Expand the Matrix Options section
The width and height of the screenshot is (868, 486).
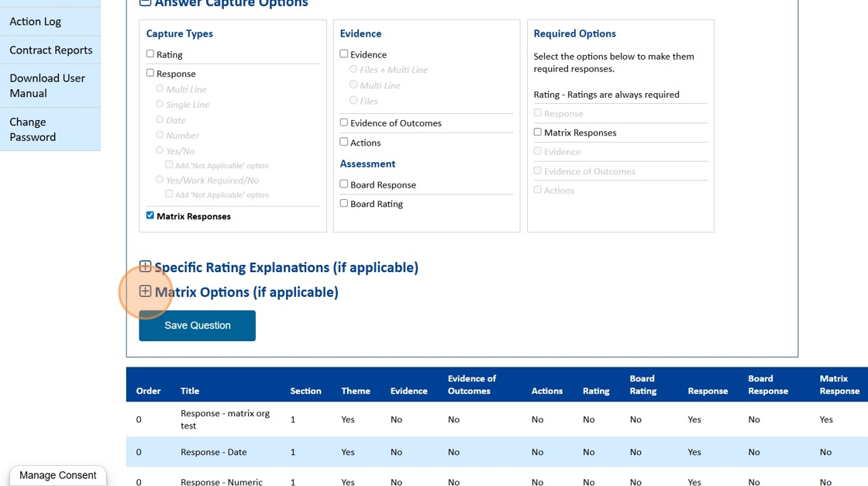[145, 291]
